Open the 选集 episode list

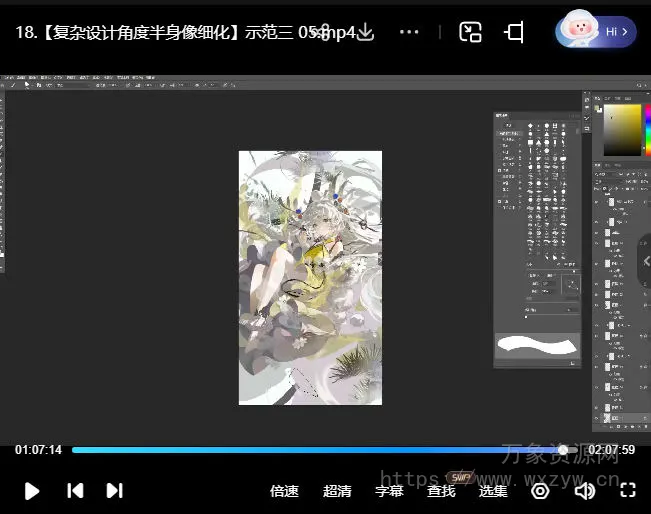click(493, 491)
